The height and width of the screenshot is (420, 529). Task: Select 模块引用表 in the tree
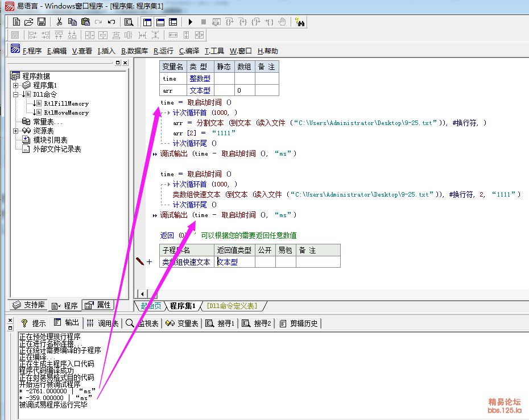tap(50, 140)
